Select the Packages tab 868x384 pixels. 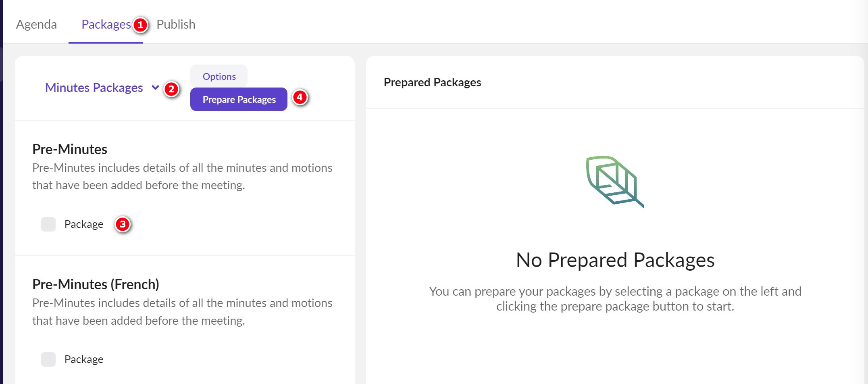click(x=106, y=25)
